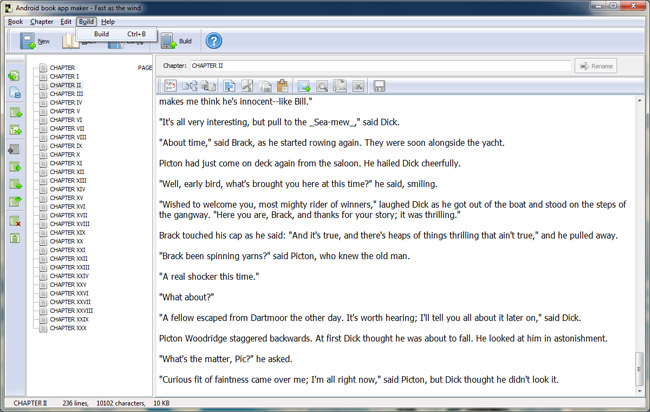Viewport: 650px width, 412px height.
Task: Click into the Chapter name input field
Action: click(x=381, y=65)
